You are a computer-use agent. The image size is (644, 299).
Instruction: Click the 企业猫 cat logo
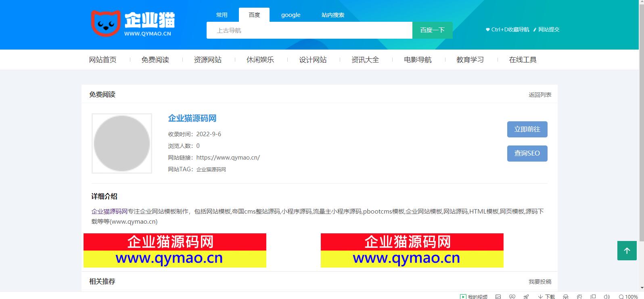[x=133, y=24]
